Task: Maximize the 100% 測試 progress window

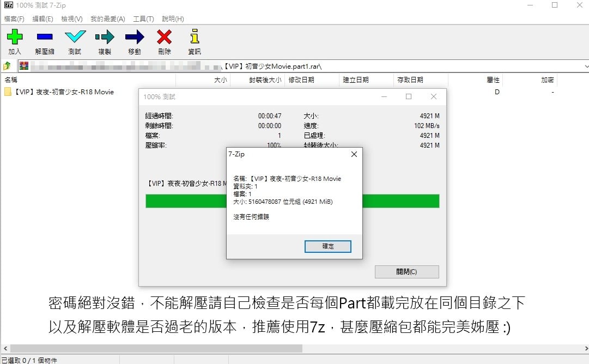Action: click(x=409, y=96)
